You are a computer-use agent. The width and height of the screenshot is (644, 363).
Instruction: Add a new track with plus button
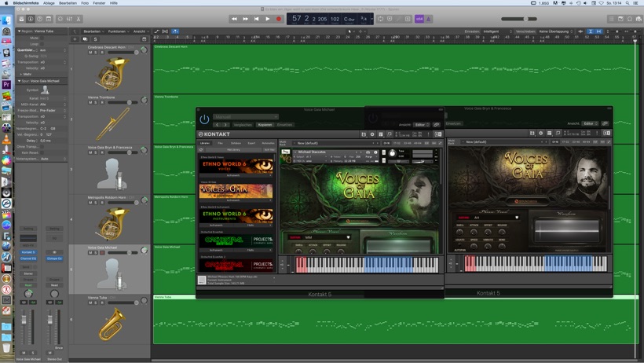[x=75, y=39]
